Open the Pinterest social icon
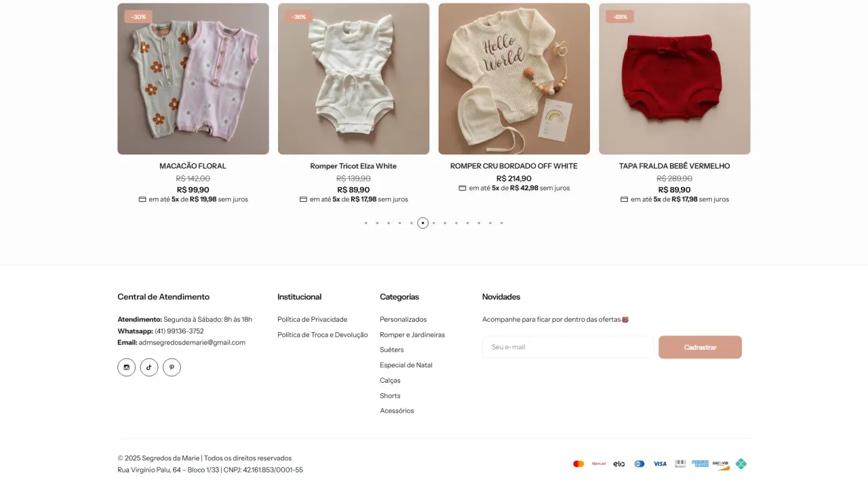868x488 pixels. click(172, 367)
